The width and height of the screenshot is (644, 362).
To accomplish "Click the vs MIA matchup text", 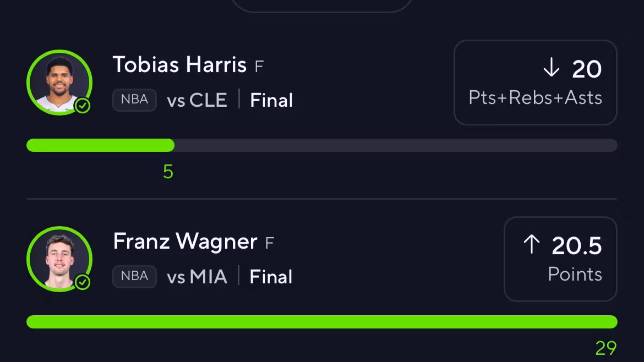I will pyautogui.click(x=197, y=277).
